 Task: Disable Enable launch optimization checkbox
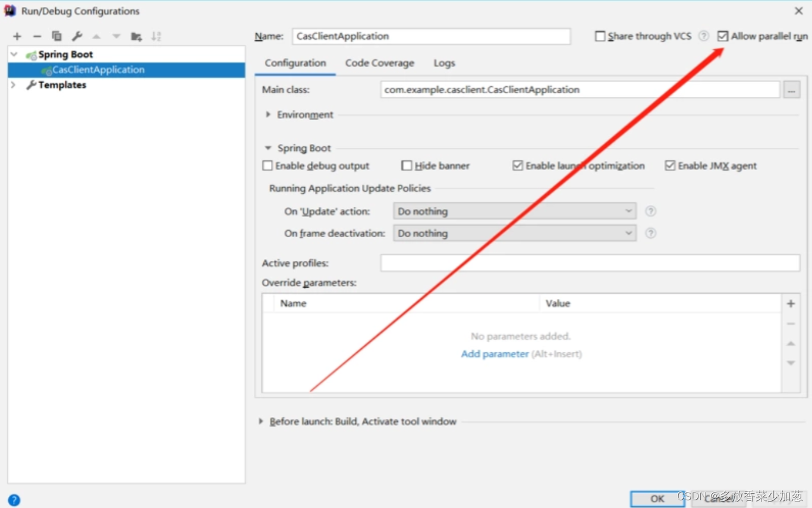[x=518, y=166]
